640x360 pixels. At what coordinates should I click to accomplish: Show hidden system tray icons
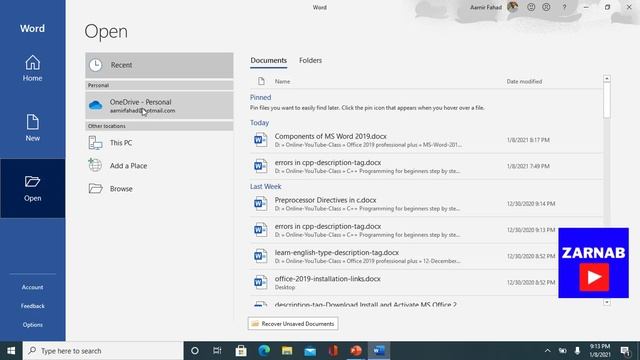[547, 351]
